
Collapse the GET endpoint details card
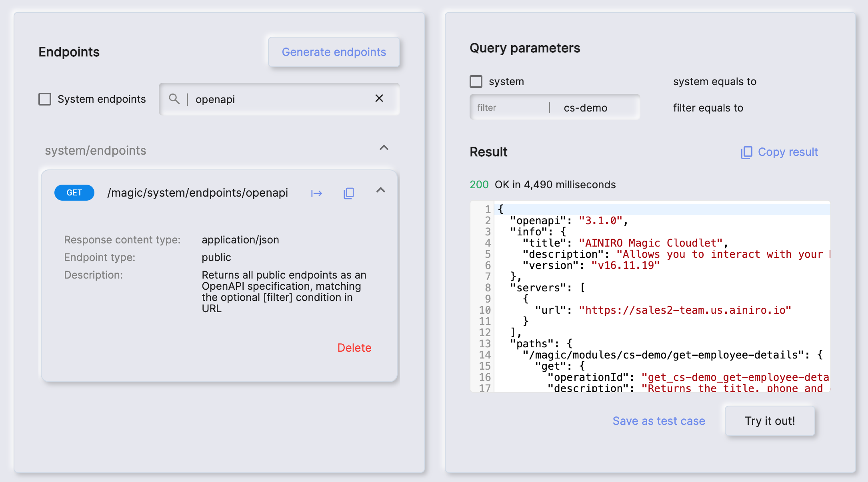pyautogui.click(x=380, y=191)
